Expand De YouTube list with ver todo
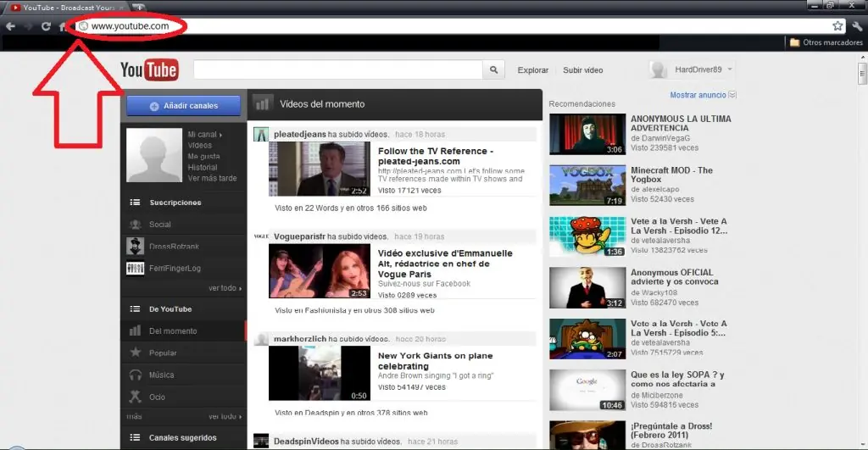The height and width of the screenshot is (450, 868). 225,416
